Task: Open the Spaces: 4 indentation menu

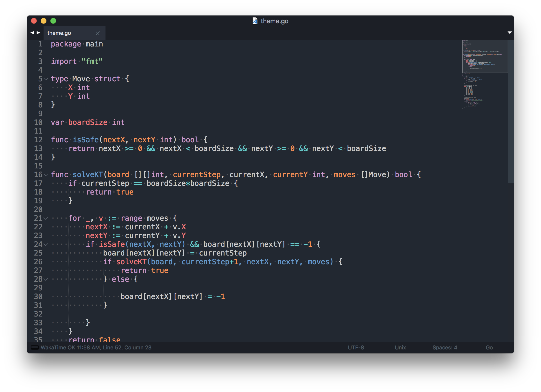Action: click(x=445, y=347)
